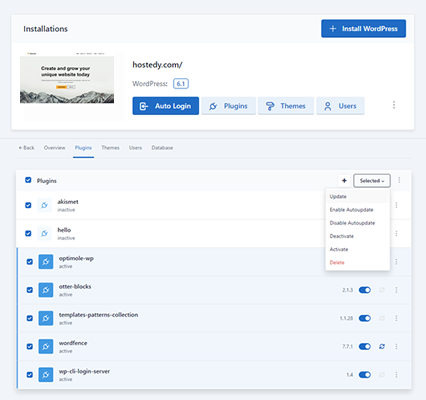Click the hostedy.com/ site title

pos(157,65)
